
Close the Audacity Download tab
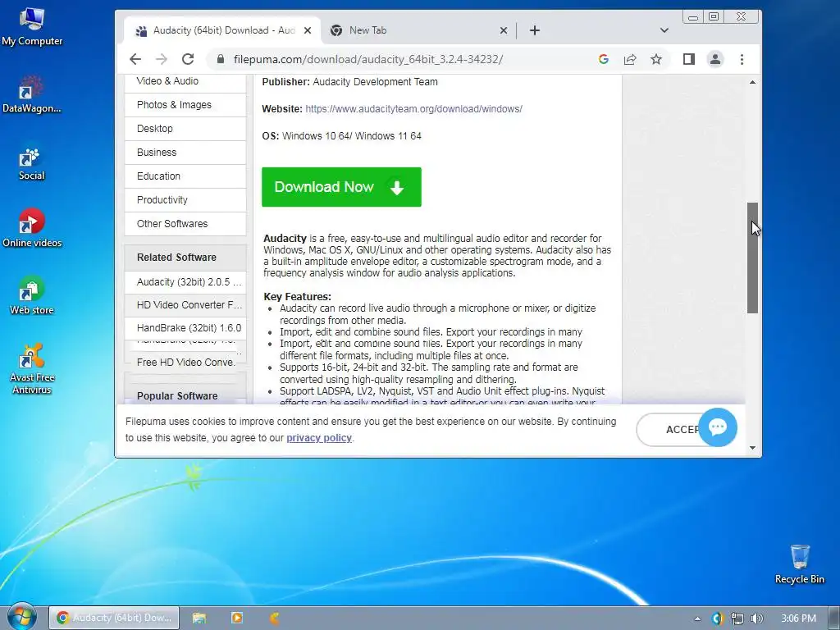[x=308, y=30]
